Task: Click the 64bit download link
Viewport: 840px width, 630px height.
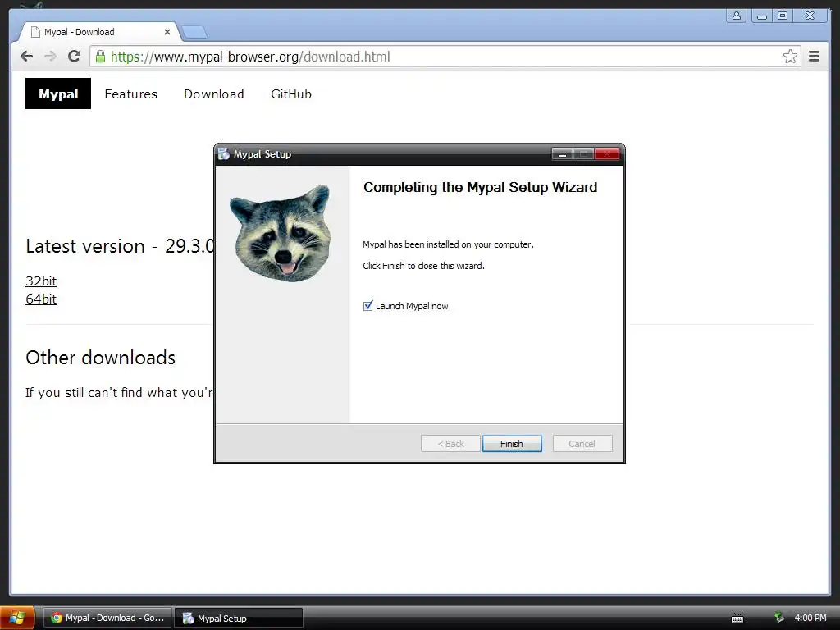Action: [41, 299]
